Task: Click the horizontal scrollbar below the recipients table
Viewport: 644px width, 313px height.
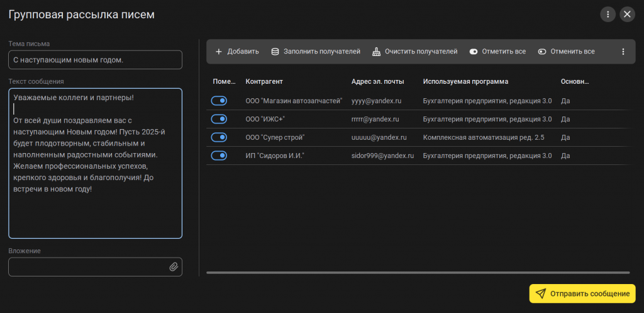Action: 418,272
